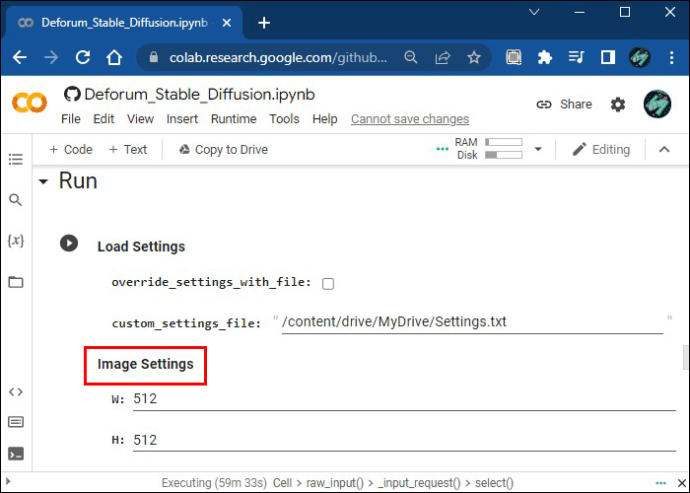Screen dimensions: 690x493
Task: Open the Edit menu
Action: tap(103, 119)
